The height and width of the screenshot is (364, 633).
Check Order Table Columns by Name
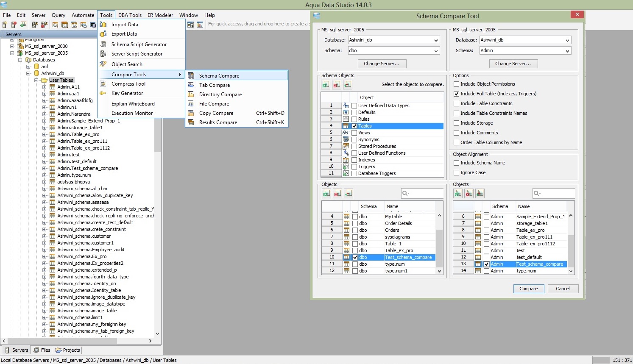[x=457, y=142]
